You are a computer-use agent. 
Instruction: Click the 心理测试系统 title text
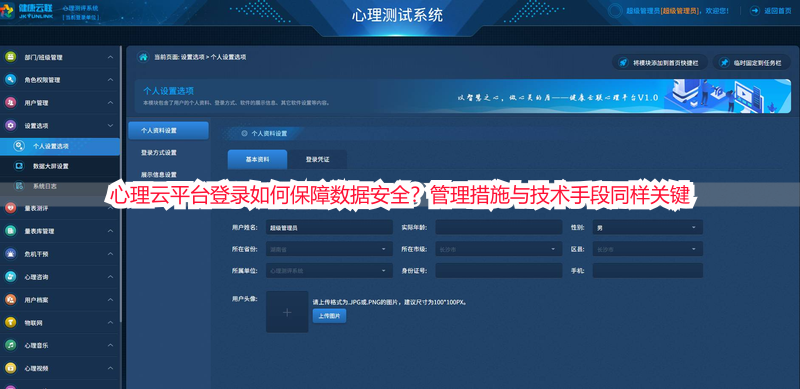click(397, 15)
